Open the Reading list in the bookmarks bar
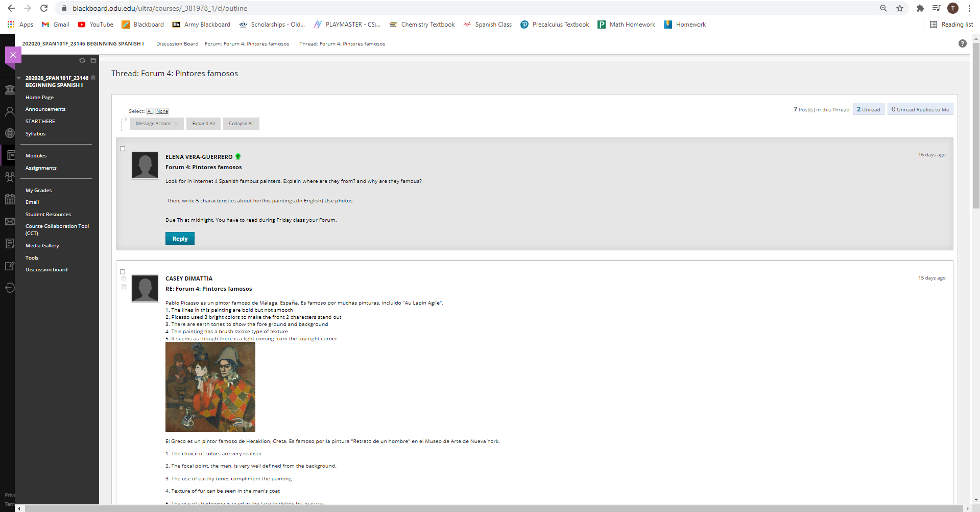Image resolution: width=980 pixels, height=512 pixels. pyautogui.click(x=951, y=25)
